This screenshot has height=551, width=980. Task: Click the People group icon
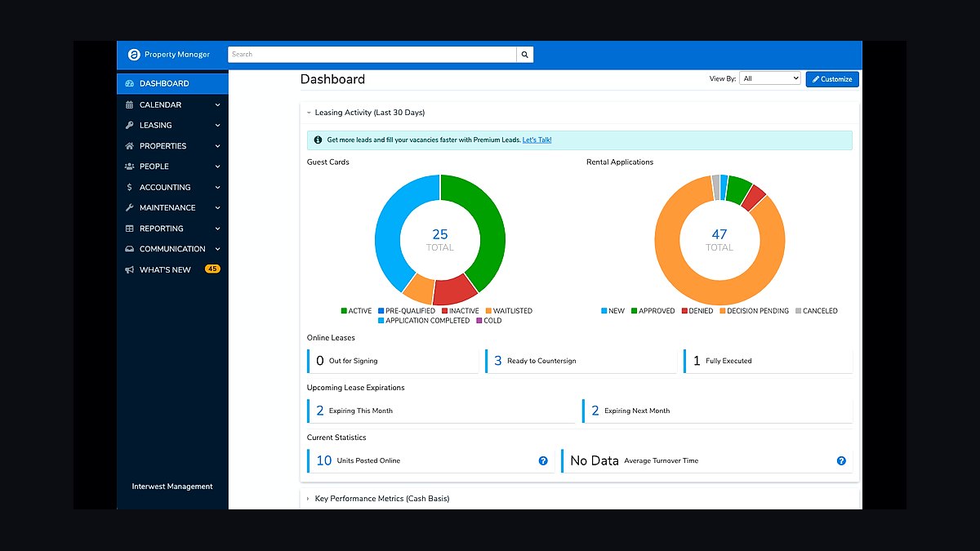click(130, 167)
